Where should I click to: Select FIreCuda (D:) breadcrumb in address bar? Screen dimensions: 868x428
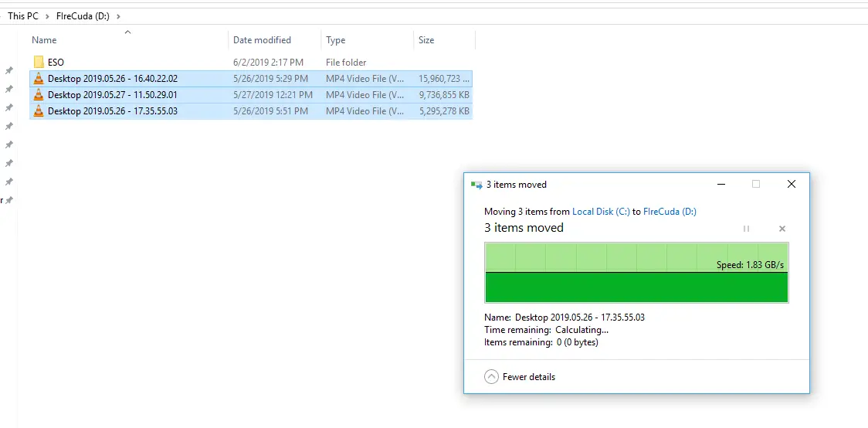point(83,16)
